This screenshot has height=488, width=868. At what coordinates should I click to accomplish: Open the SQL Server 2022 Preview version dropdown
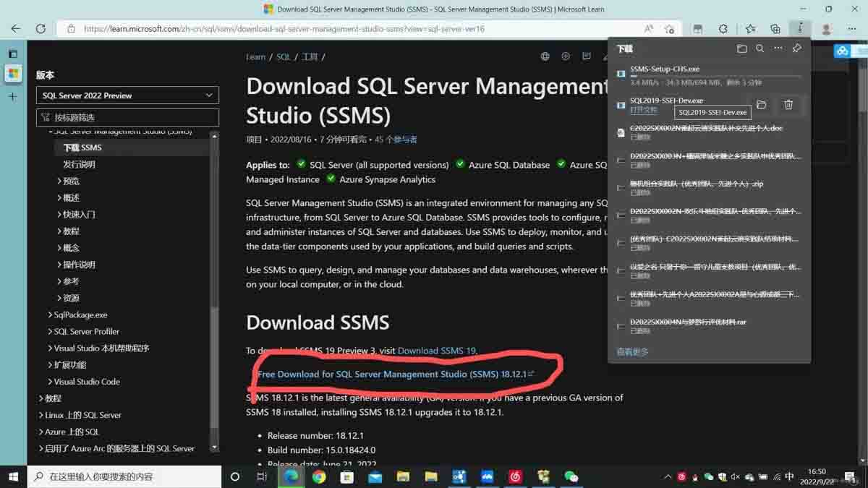point(127,95)
